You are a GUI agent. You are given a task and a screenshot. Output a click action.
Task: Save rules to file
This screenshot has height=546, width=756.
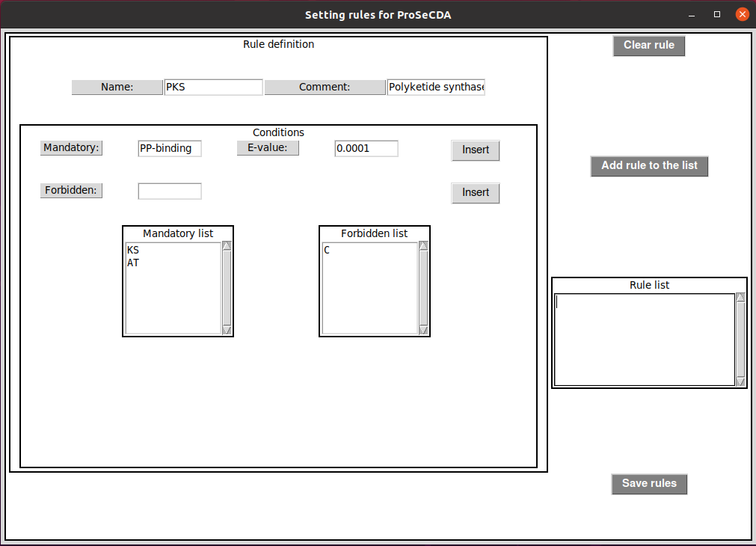pyautogui.click(x=649, y=484)
